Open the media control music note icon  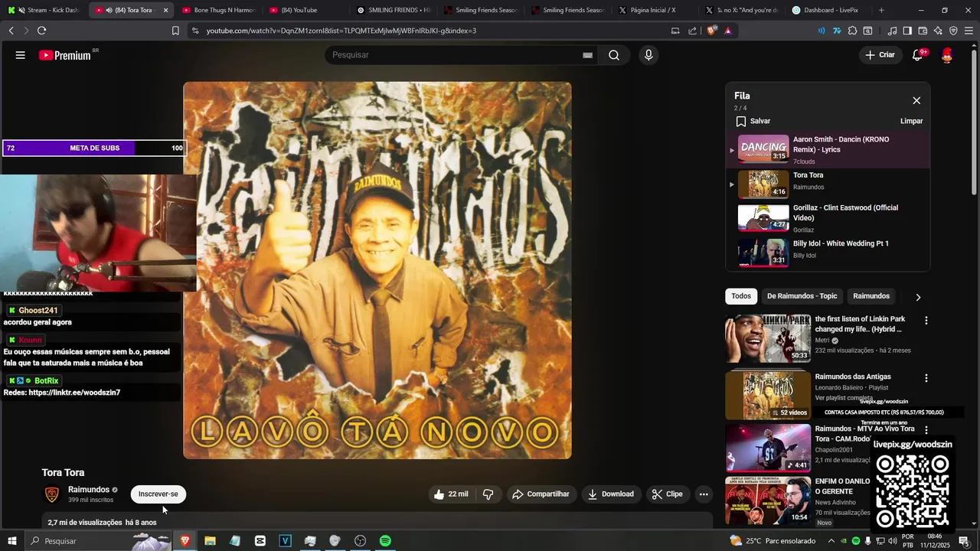pyautogui.click(x=892, y=31)
